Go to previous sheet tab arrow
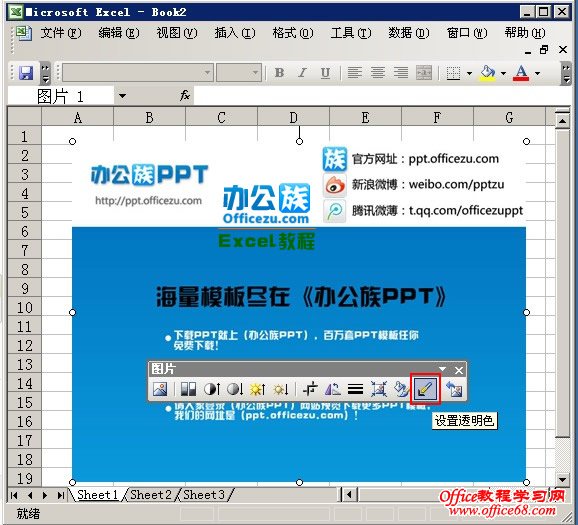Image resolution: width=578 pixels, height=525 pixels. (x=30, y=495)
